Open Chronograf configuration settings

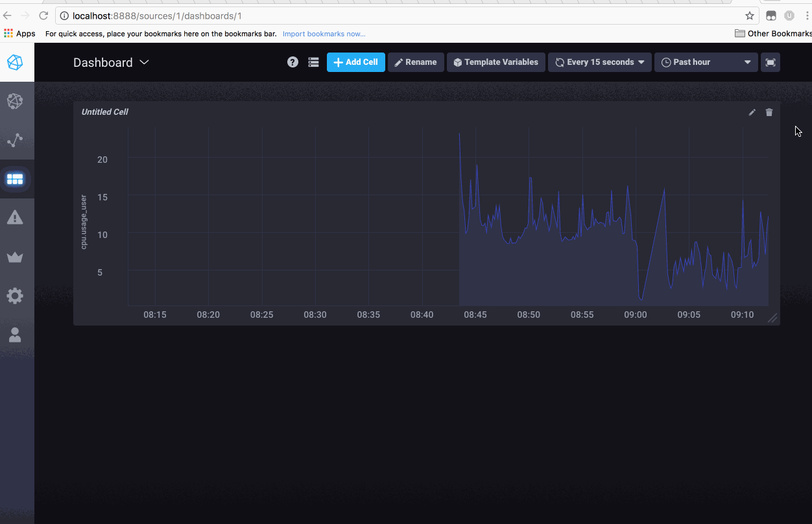17,296
